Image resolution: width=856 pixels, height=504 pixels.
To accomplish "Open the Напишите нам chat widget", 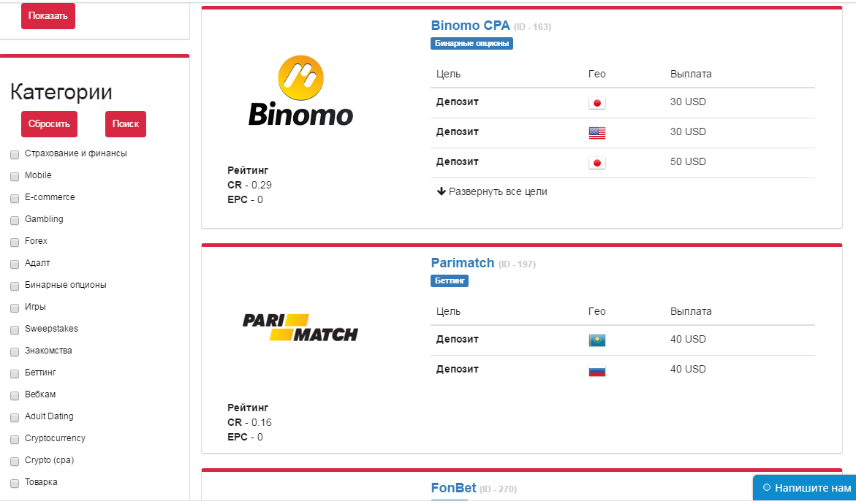I will (x=806, y=488).
